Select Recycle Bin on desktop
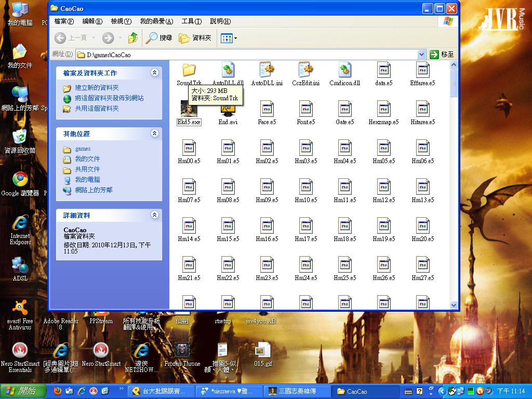532x399 pixels. click(x=20, y=137)
